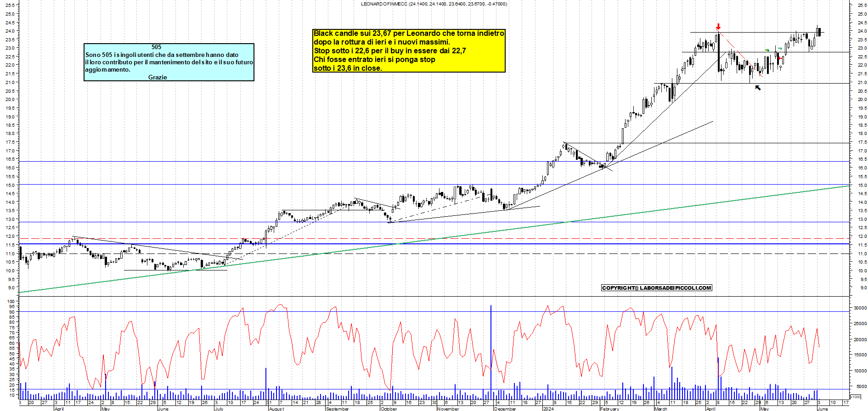Click the 30000 volume scale label

(x=860, y=308)
